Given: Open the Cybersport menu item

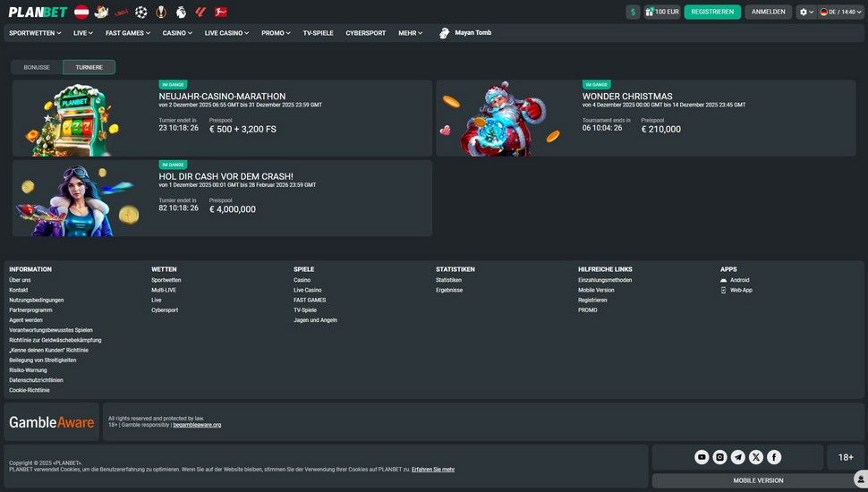Looking at the screenshot, I should (x=365, y=33).
